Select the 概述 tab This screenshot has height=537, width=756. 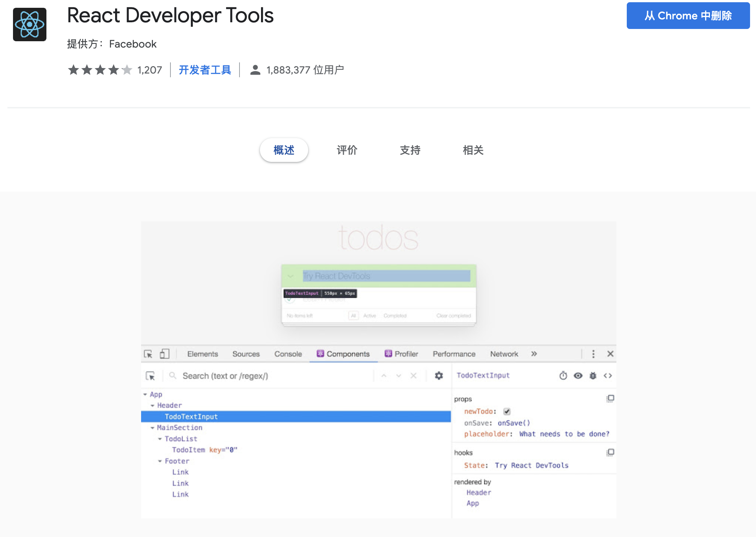point(284,150)
